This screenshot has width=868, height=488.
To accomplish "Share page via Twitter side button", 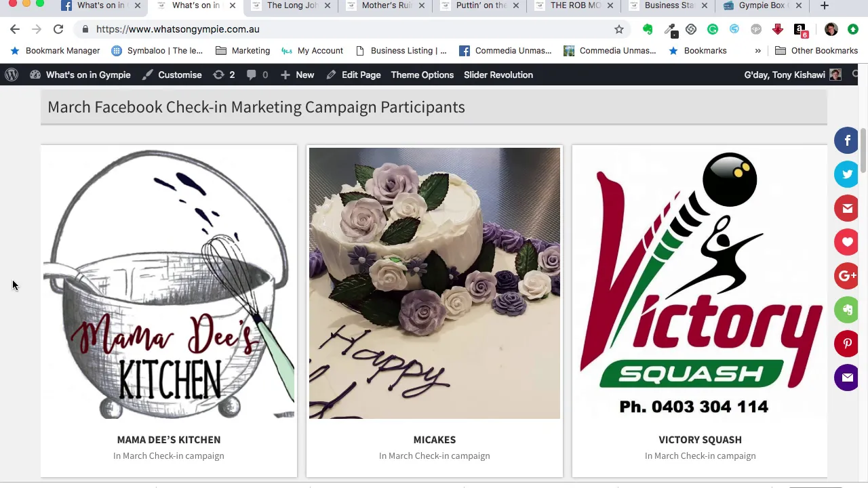I will [x=847, y=174].
